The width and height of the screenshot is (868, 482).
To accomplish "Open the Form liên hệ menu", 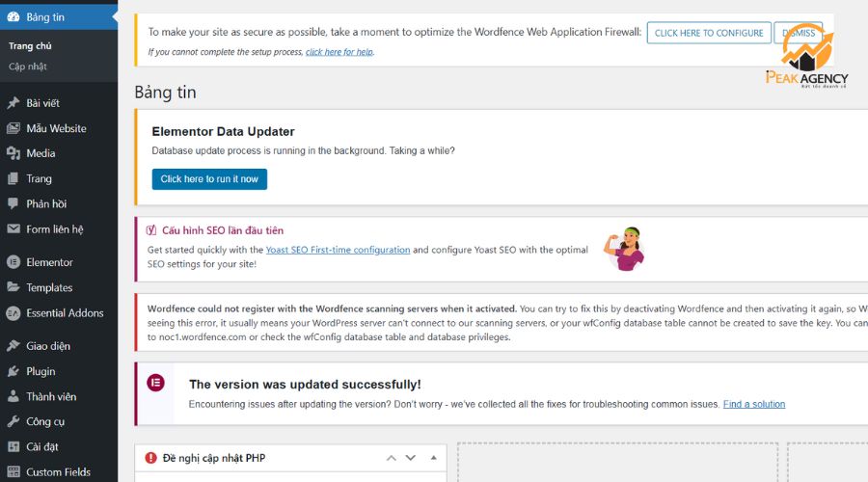I will click(59, 229).
